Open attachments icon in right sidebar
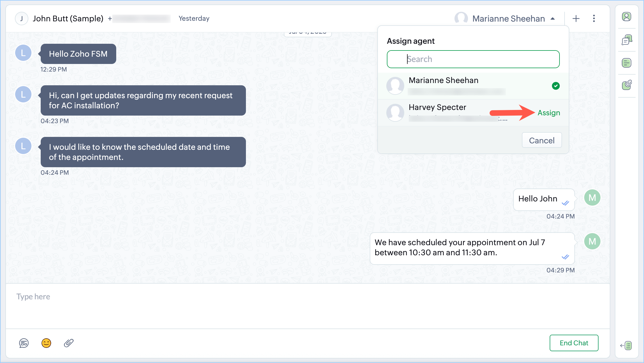 coord(626,85)
